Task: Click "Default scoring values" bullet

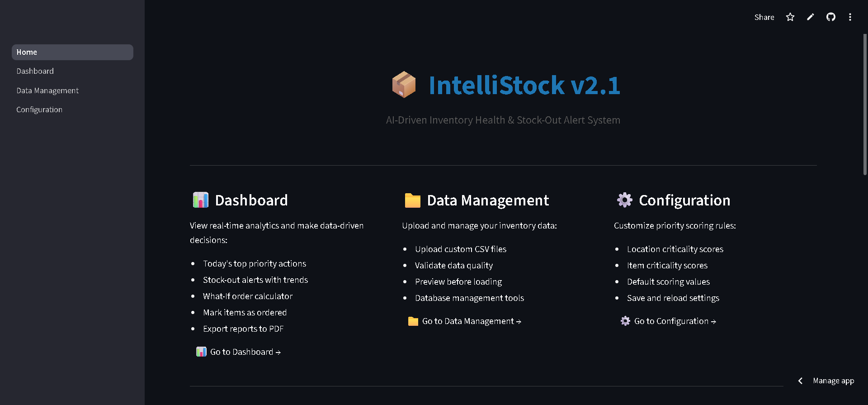Action: tap(668, 282)
